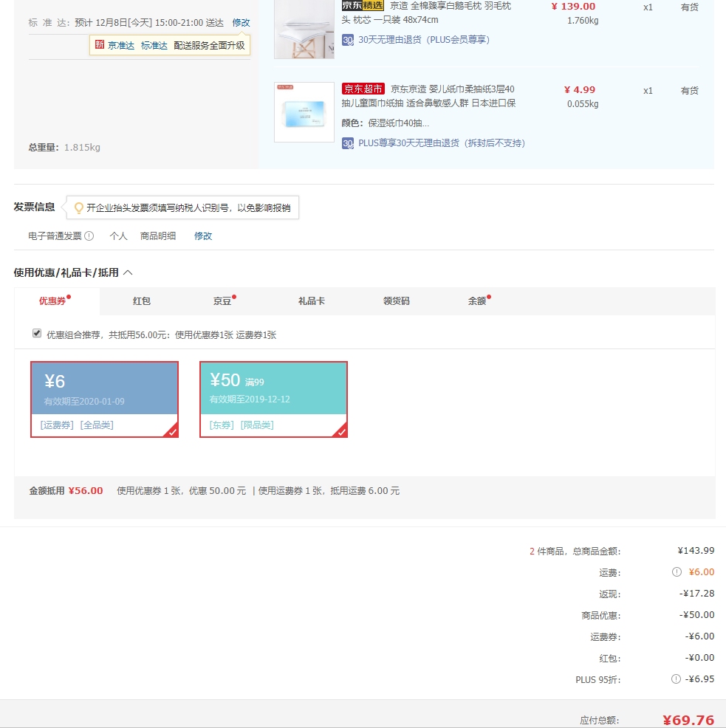Open the 京东京造 婴儿纸巾 product title
This screenshot has height=728, width=726.
(x=428, y=96)
